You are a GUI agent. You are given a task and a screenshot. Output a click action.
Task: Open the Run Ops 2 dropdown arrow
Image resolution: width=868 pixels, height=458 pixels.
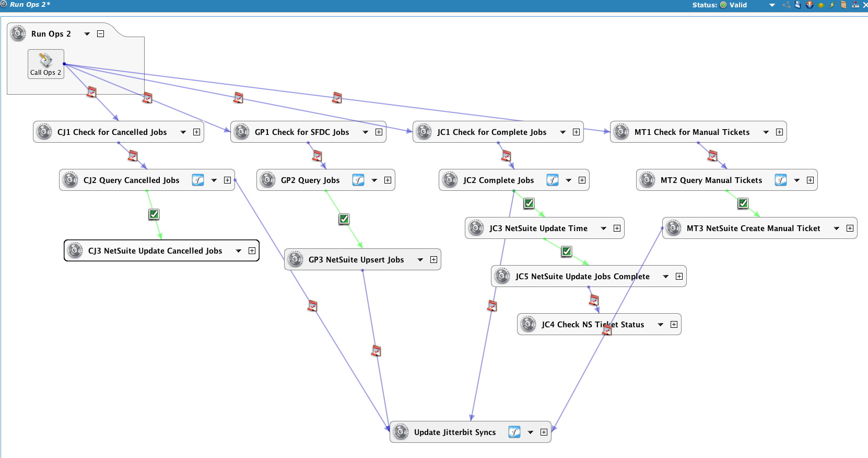tap(87, 34)
